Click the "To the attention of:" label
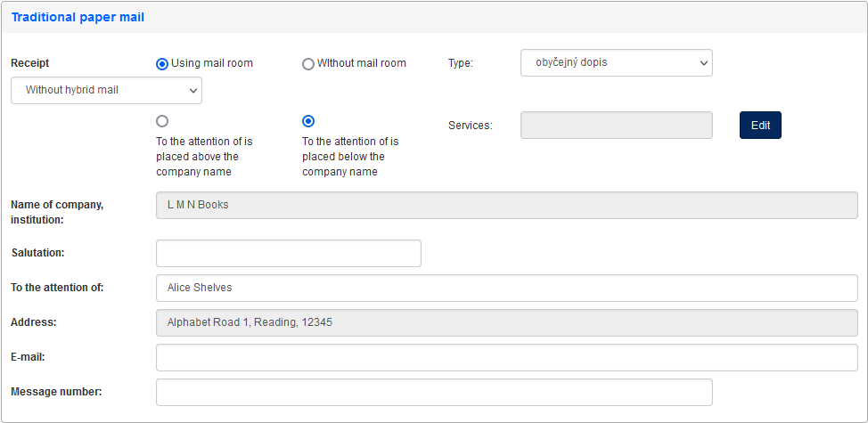This screenshot has width=868, height=423. point(57,288)
